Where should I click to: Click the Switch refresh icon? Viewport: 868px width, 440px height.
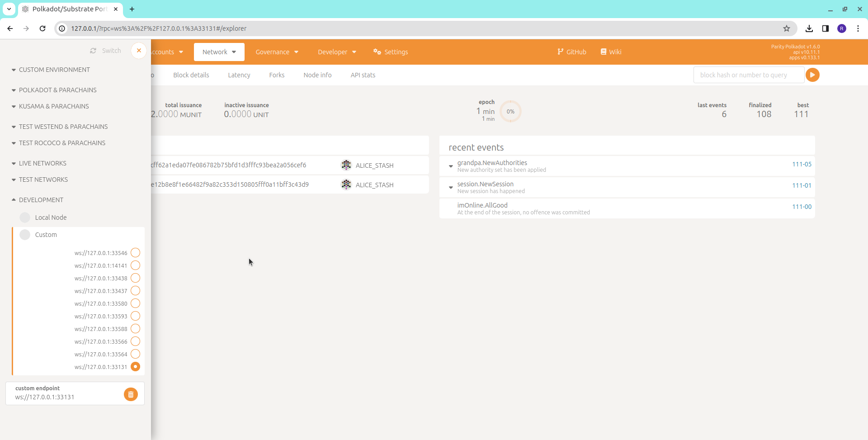pos(93,51)
